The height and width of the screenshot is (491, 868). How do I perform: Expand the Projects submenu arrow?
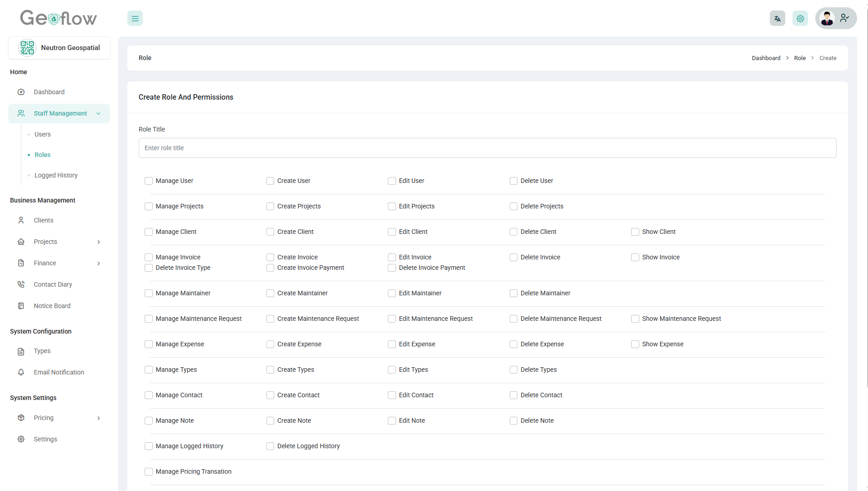point(99,242)
